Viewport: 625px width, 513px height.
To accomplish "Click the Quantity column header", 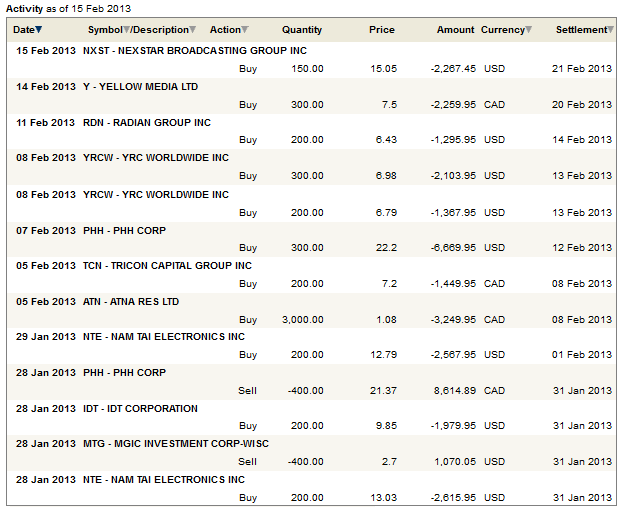I will tap(302, 30).
